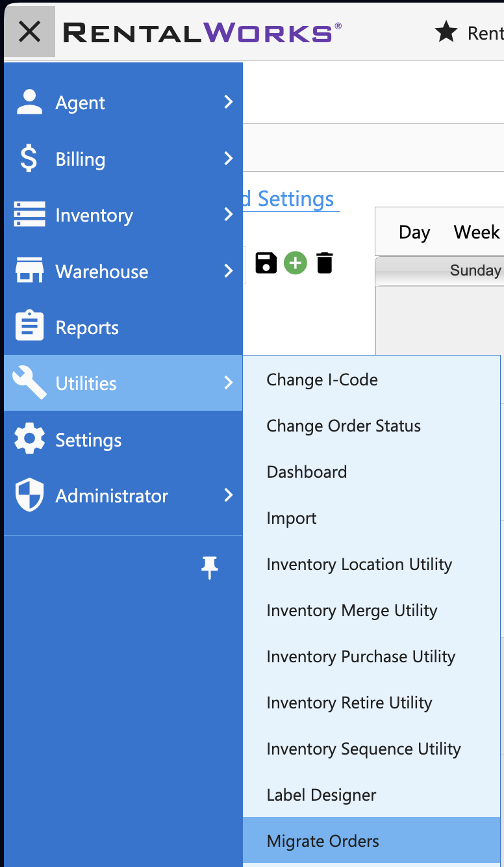Click the Settings gear icon

click(29, 439)
